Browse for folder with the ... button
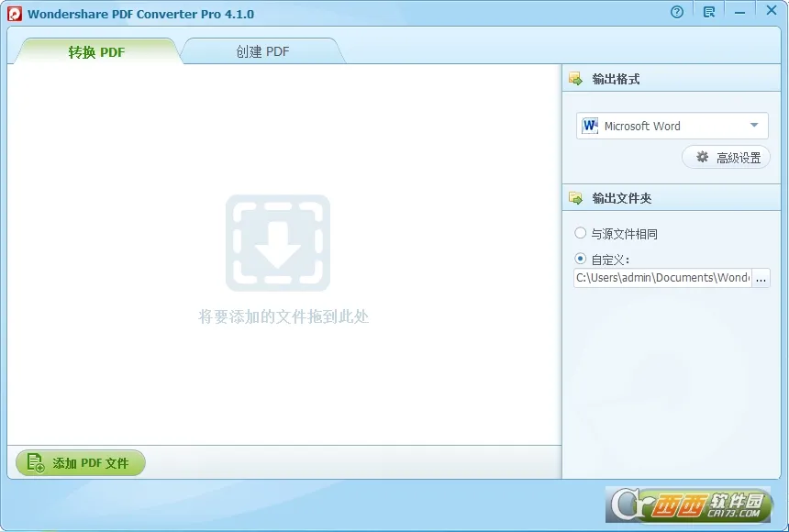Viewport: 789px width, 532px height. pyautogui.click(x=761, y=278)
